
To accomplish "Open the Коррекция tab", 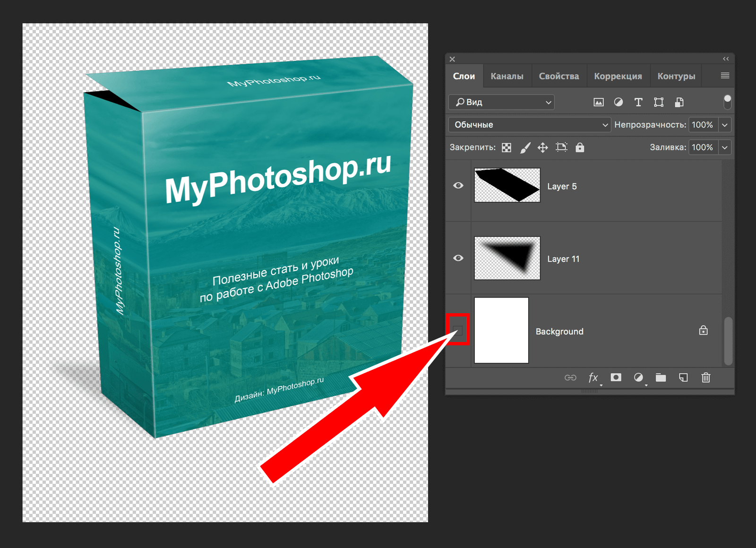I will 618,76.
